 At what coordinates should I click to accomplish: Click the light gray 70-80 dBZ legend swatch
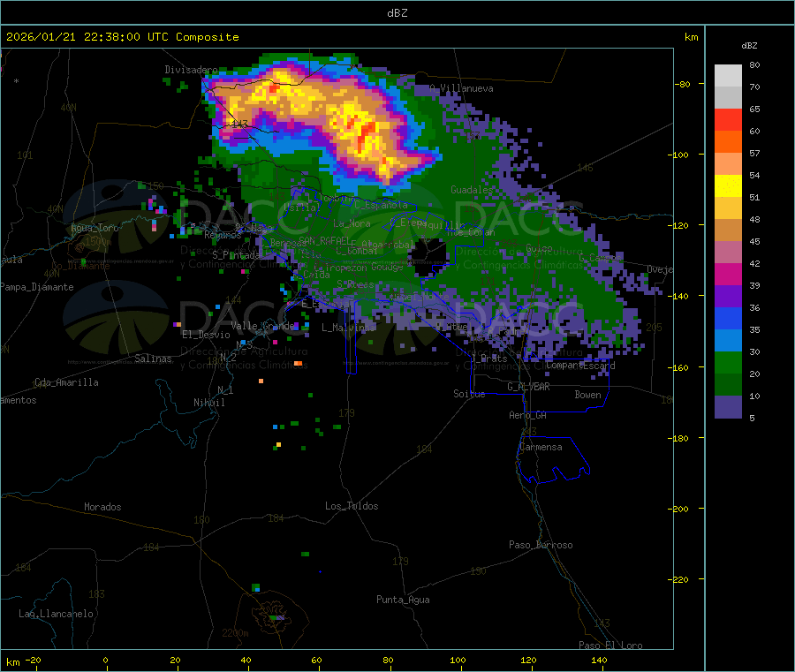728,76
